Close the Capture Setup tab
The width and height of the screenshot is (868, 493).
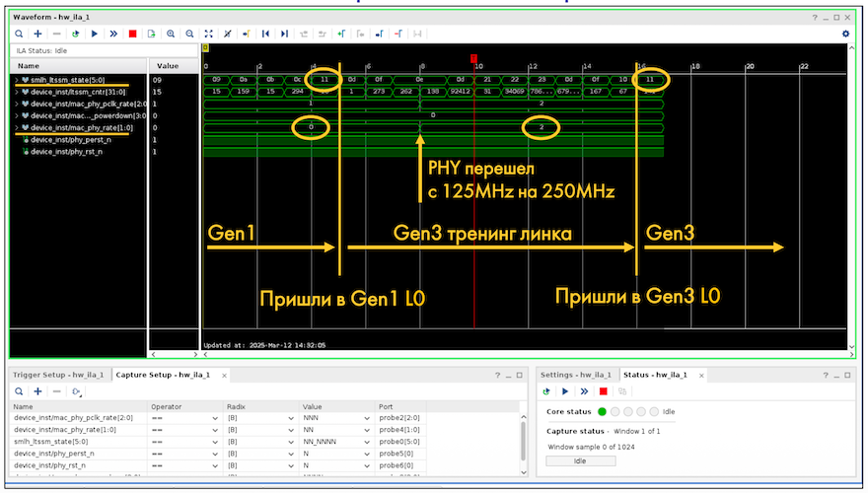pos(224,376)
